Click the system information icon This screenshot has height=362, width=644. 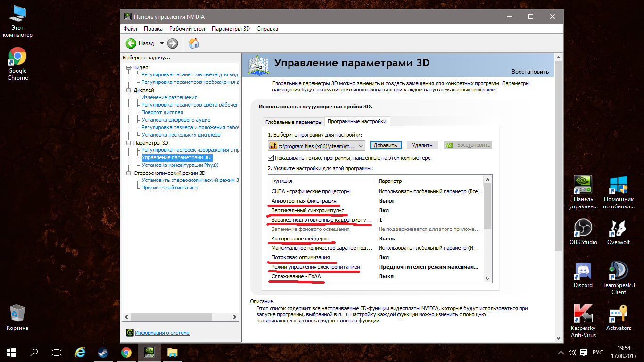130,333
